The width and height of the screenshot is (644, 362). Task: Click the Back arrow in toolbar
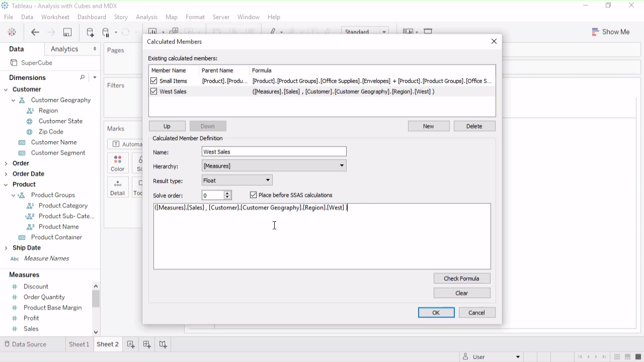[x=35, y=32]
